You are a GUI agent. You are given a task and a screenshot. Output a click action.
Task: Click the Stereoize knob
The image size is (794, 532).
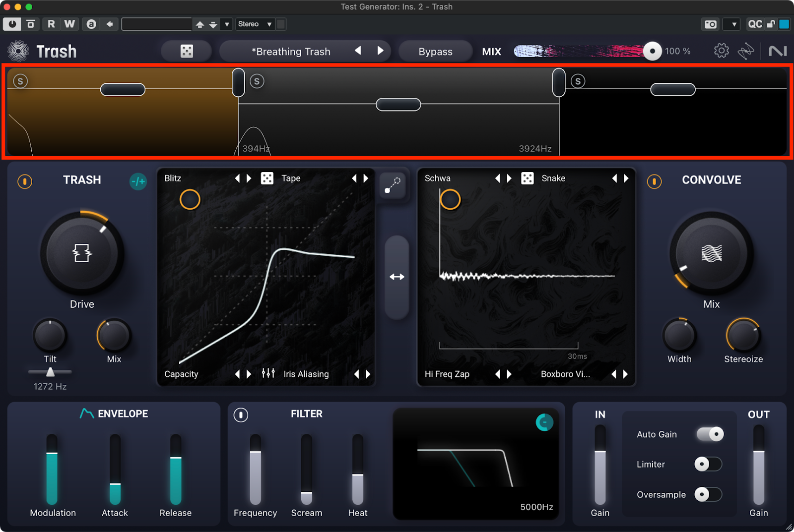click(743, 335)
